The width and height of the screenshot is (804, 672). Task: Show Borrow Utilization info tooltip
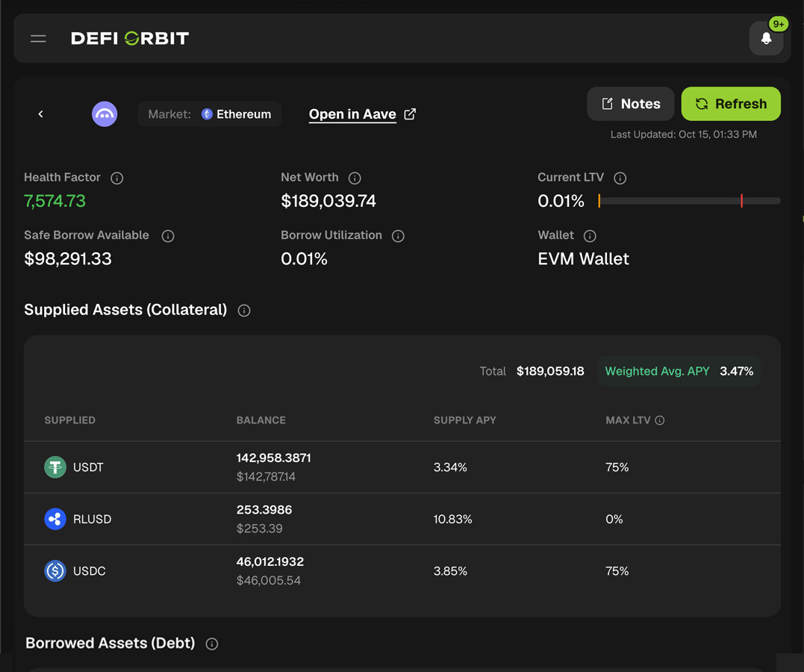[x=398, y=236]
